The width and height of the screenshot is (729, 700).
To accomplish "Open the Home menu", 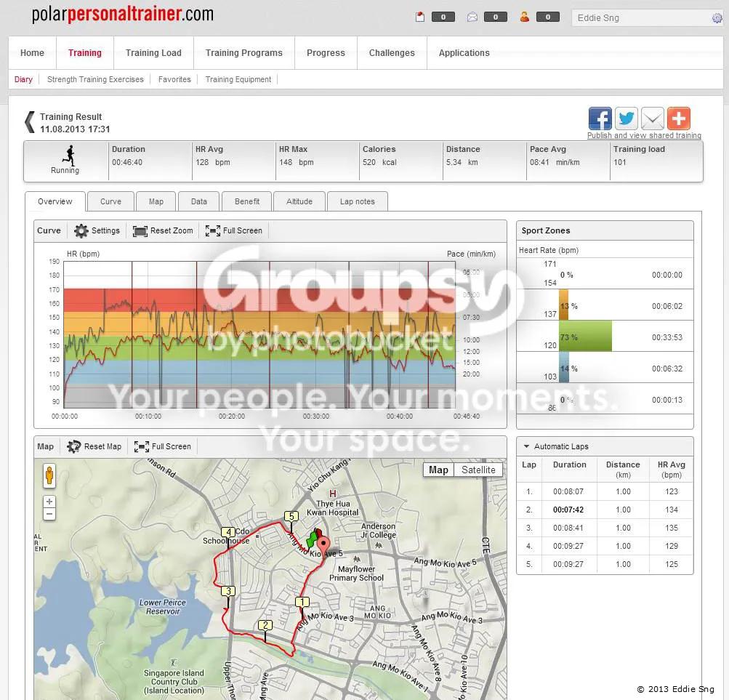I will coord(32,53).
